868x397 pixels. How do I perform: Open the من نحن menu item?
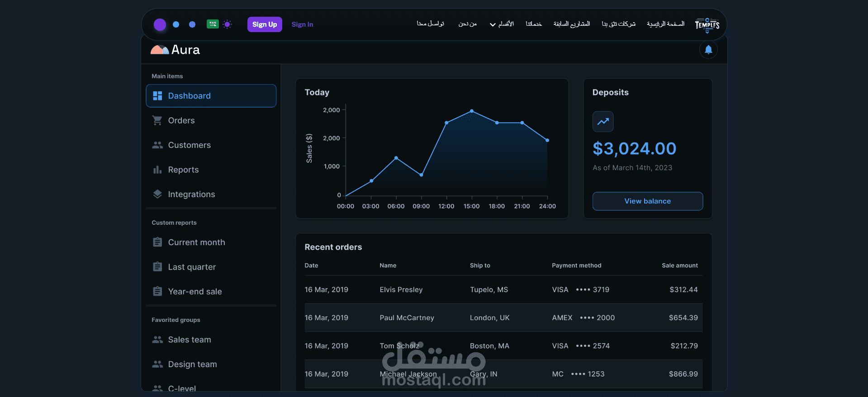[x=468, y=24]
